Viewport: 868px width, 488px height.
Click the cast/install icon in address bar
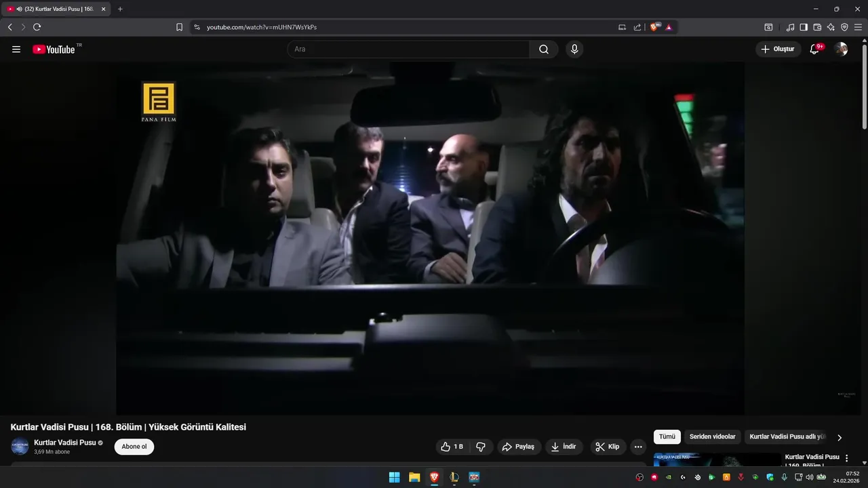click(x=622, y=27)
